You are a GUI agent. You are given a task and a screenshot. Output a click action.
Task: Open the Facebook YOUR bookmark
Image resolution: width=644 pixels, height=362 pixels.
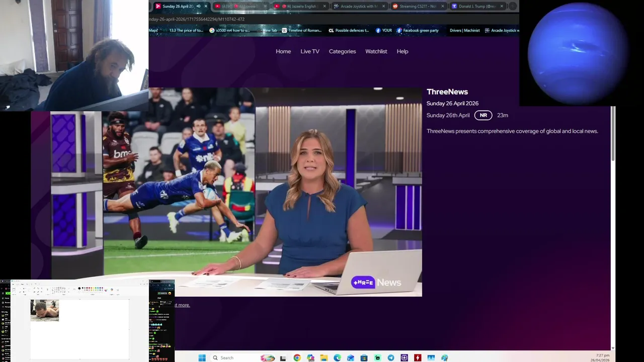[x=384, y=30]
